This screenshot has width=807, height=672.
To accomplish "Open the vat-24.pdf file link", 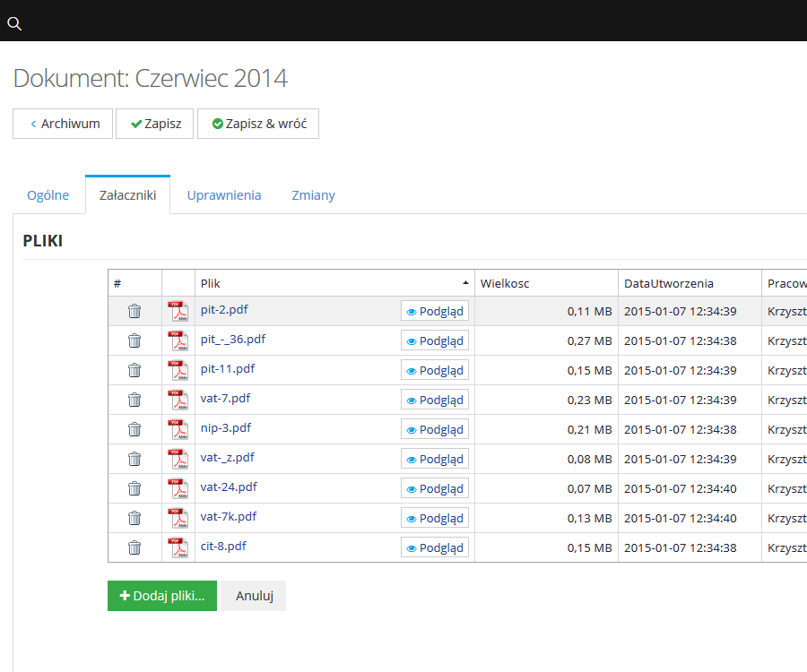I will [229, 487].
